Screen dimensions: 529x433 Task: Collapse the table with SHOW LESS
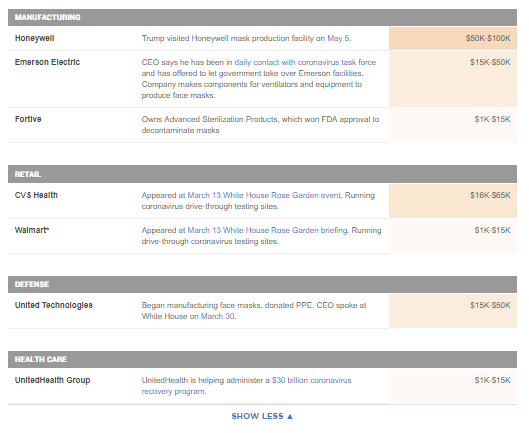[262, 416]
